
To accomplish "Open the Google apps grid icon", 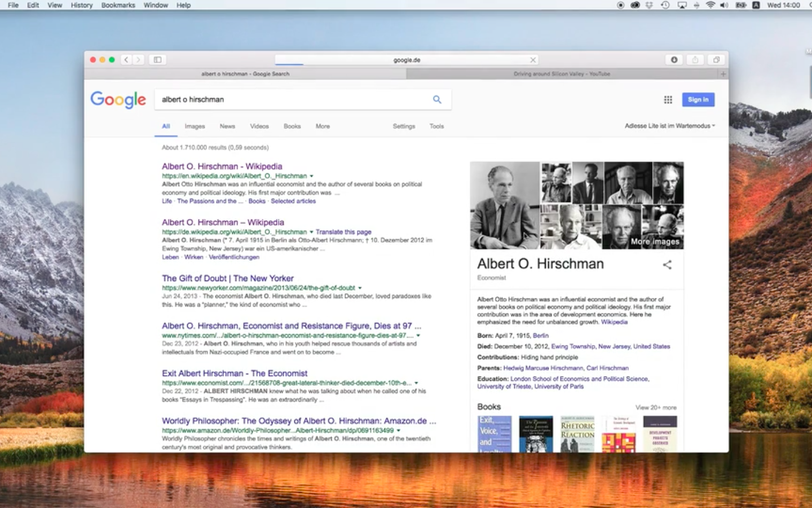I will (668, 100).
